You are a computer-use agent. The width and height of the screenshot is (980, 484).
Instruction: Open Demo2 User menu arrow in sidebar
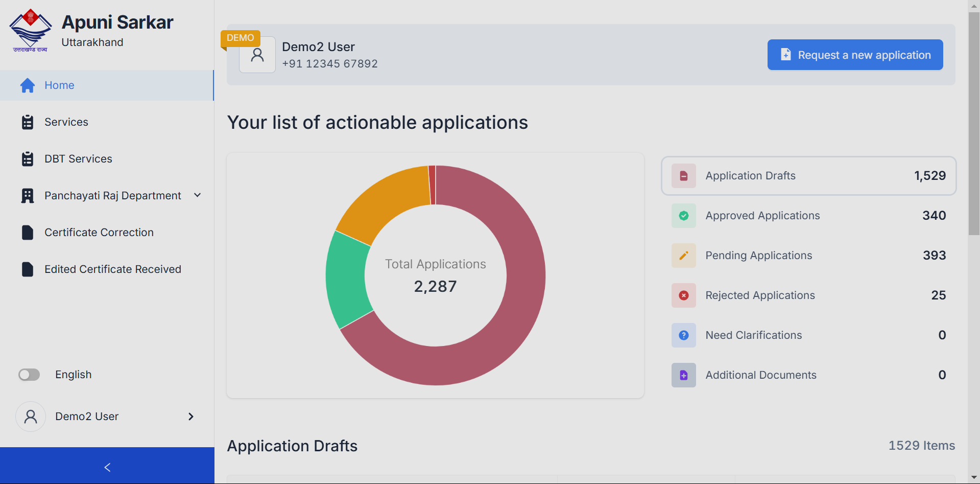pos(191,417)
